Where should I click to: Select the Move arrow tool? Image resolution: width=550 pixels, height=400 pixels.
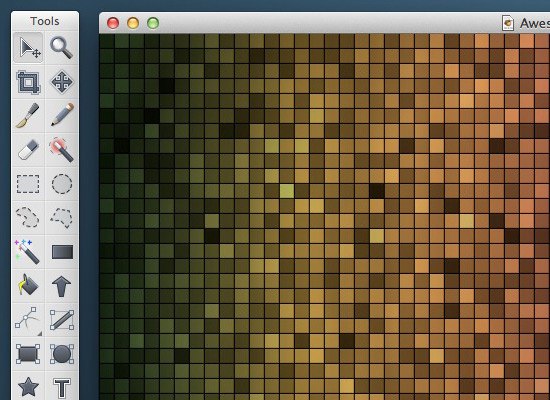[28, 48]
